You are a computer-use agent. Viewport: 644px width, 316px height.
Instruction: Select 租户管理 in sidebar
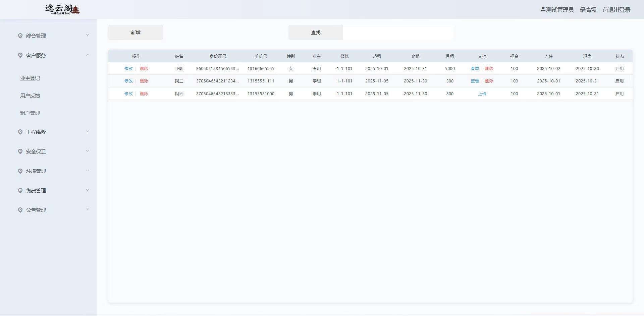30,113
